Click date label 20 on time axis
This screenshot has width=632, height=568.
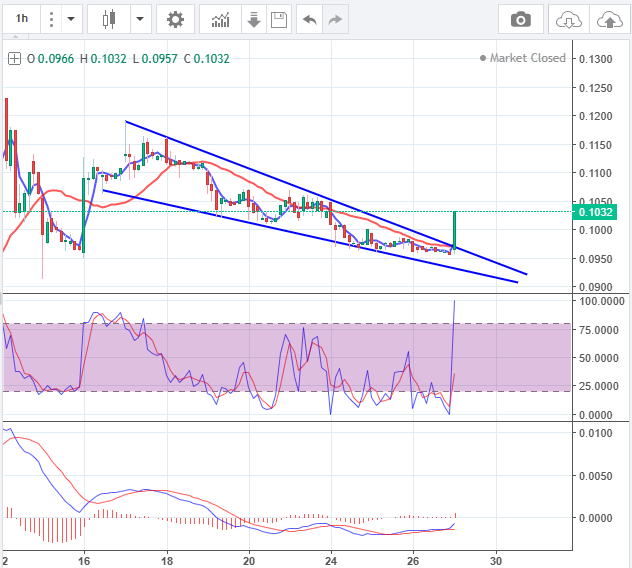(x=249, y=561)
